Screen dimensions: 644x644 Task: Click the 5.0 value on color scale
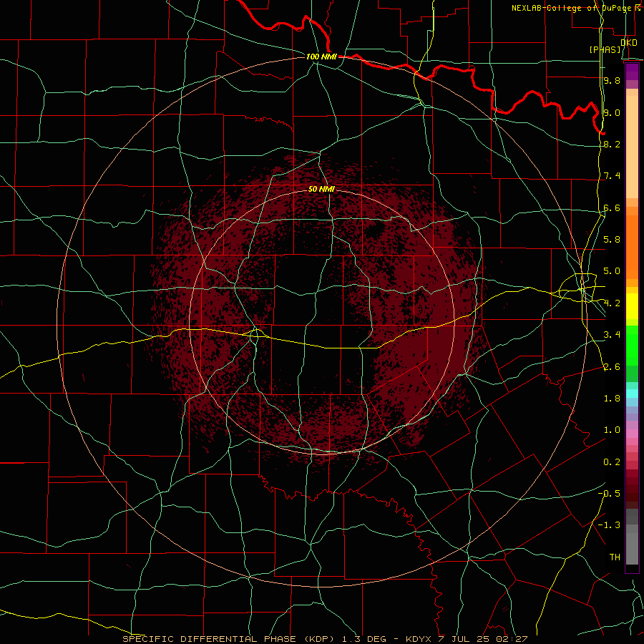point(612,271)
